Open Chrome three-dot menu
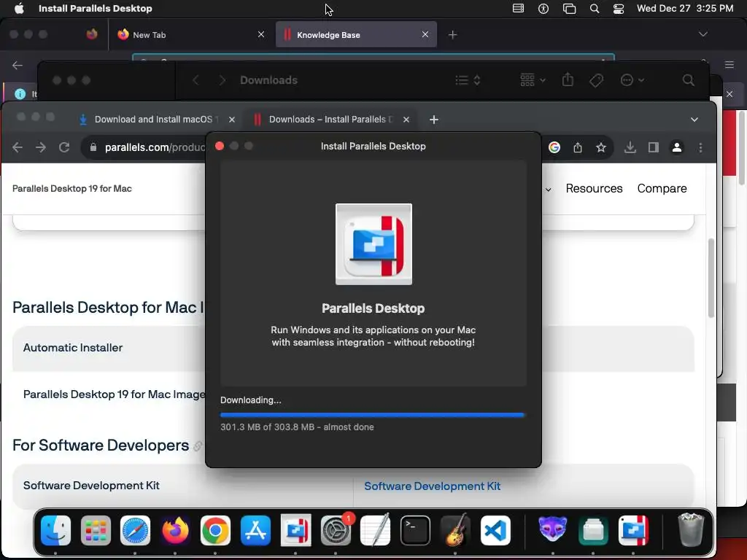The image size is (747, 560). click(x=700, y=147)
